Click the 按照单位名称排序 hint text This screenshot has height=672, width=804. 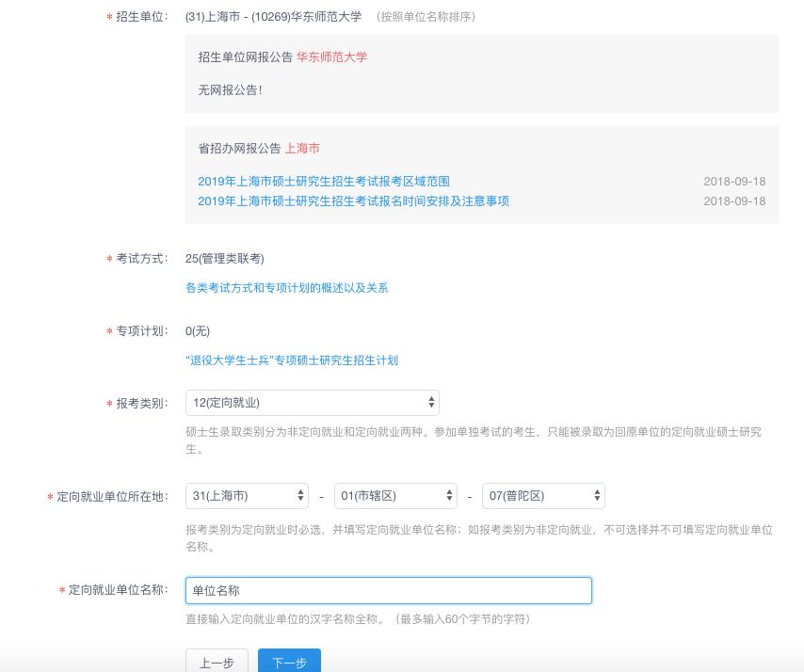[x=426, y=17]
